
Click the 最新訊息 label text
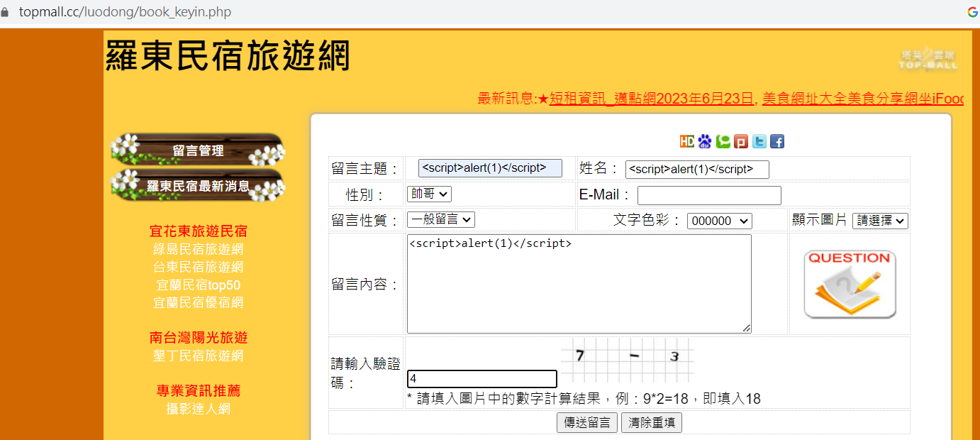pos(506,99)
